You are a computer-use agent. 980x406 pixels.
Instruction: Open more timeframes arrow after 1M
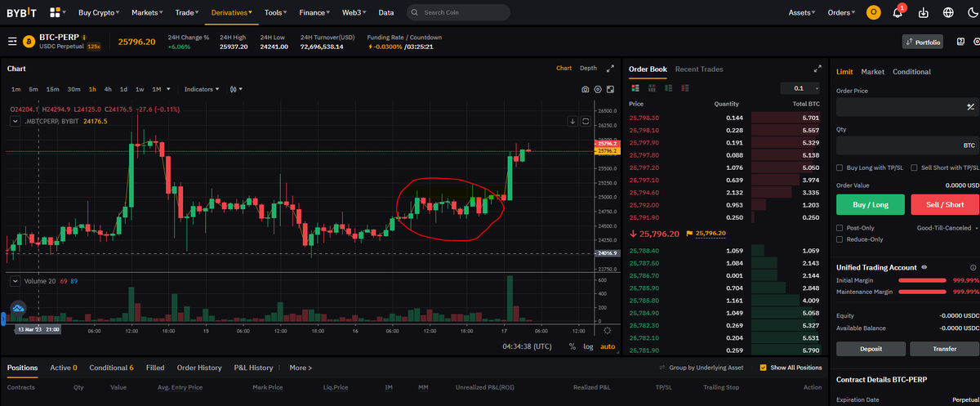pos(169,89)
